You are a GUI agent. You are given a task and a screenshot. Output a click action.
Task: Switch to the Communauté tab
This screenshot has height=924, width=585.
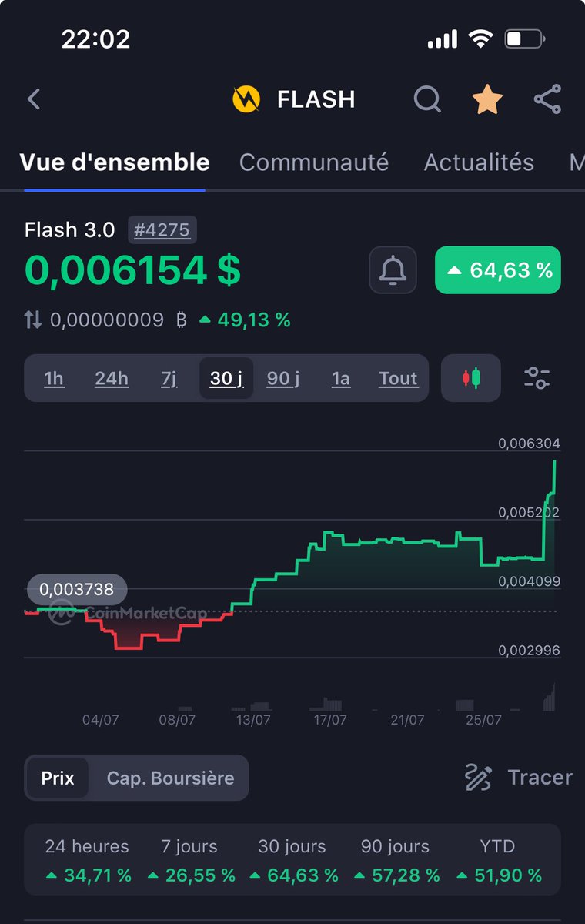tap(314, 162)
